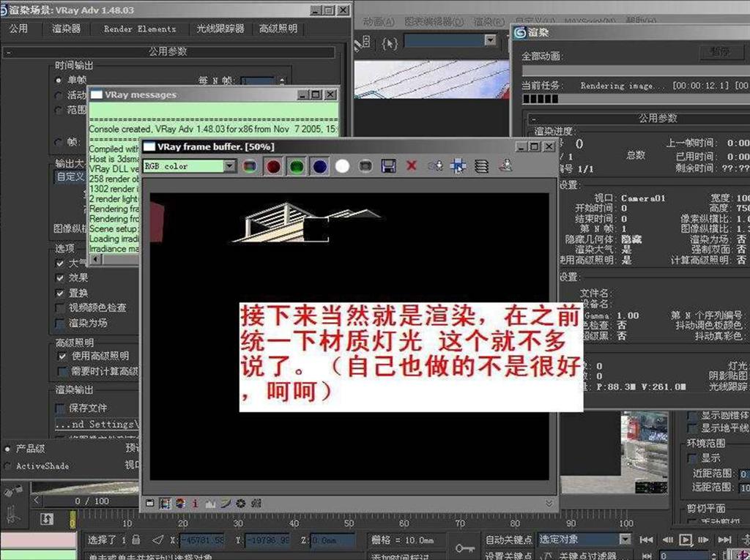Show green channel in VRay frame buffer
The image size is (750, 560).
pos(297,166)
